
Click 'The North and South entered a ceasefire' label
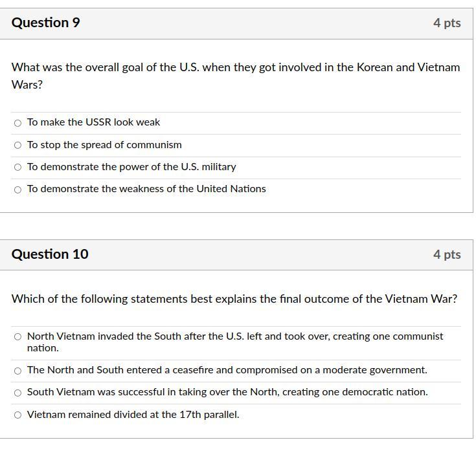[227, 370]
